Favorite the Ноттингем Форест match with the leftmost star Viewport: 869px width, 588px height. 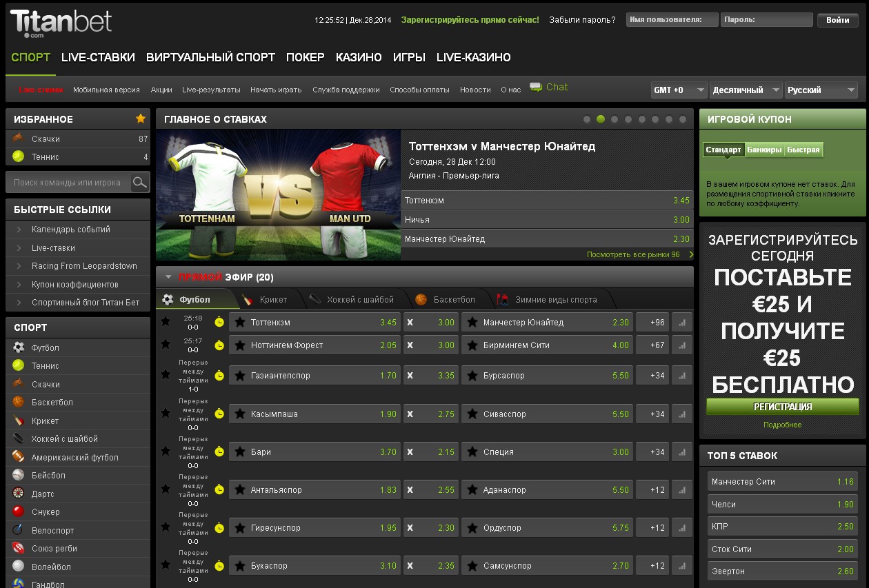(166, 344)
